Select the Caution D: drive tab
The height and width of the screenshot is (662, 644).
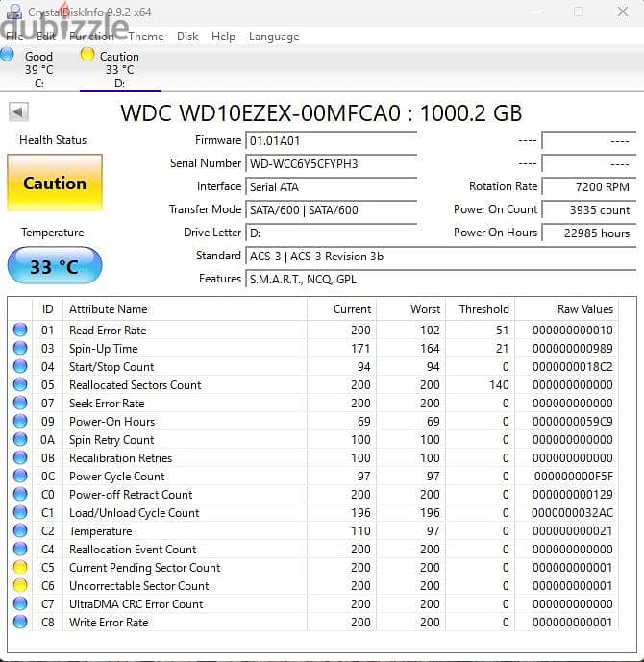tap(120, 69)
